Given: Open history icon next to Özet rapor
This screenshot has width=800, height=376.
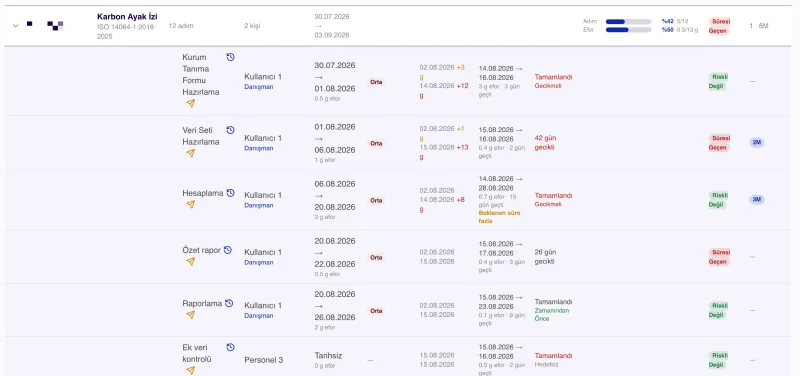Looking at the screenshot, I should 228,250.
